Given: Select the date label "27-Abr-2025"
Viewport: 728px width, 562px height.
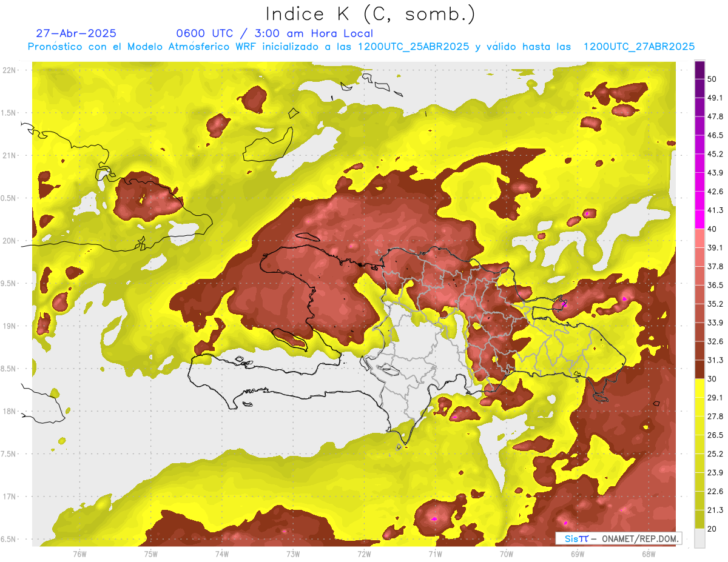Looking at the screenshot, I should (x=76, y=33).
